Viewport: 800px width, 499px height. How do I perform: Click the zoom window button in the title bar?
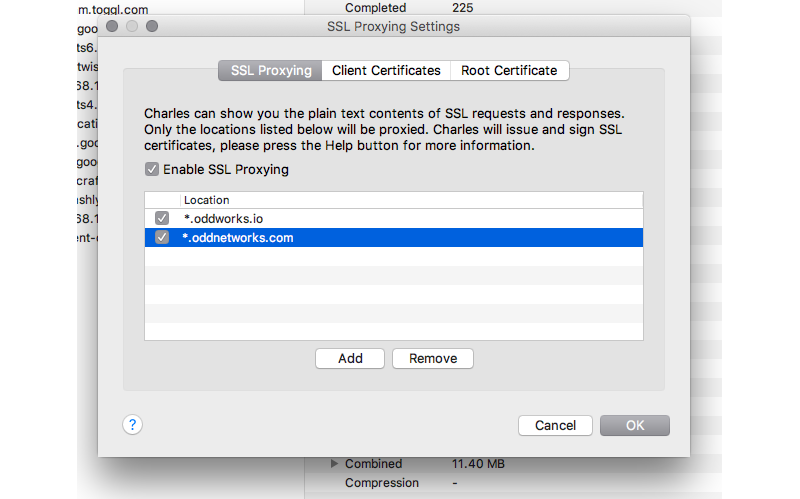152,26
